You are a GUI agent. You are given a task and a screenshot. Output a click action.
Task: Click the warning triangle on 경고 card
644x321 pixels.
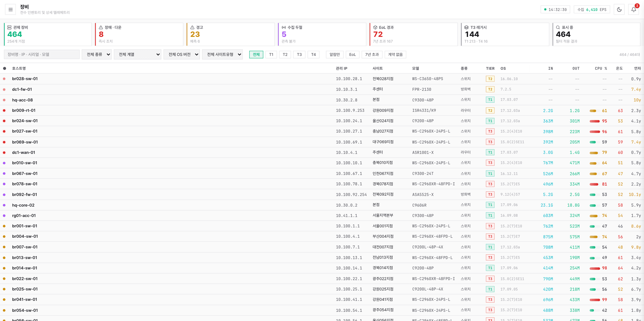pos(192,27)
